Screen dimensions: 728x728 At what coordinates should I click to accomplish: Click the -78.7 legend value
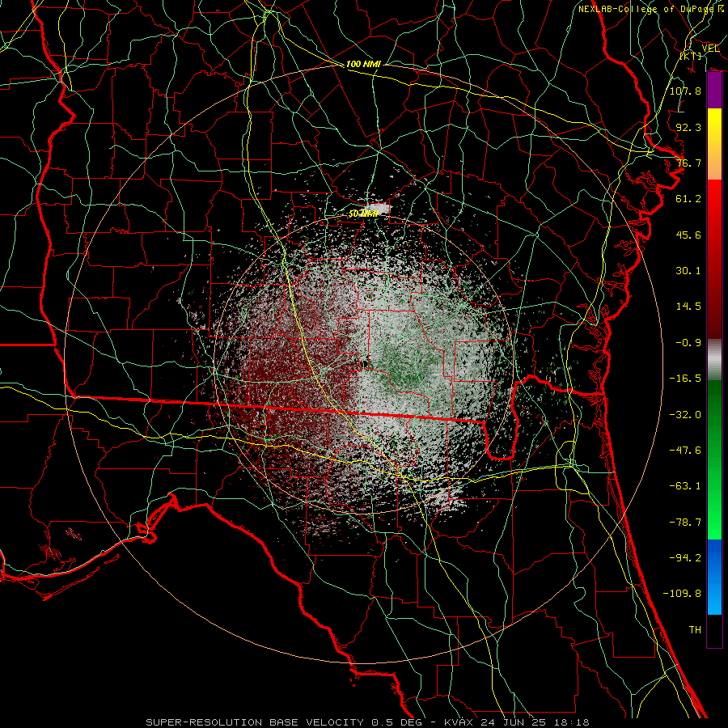point(685,523)
